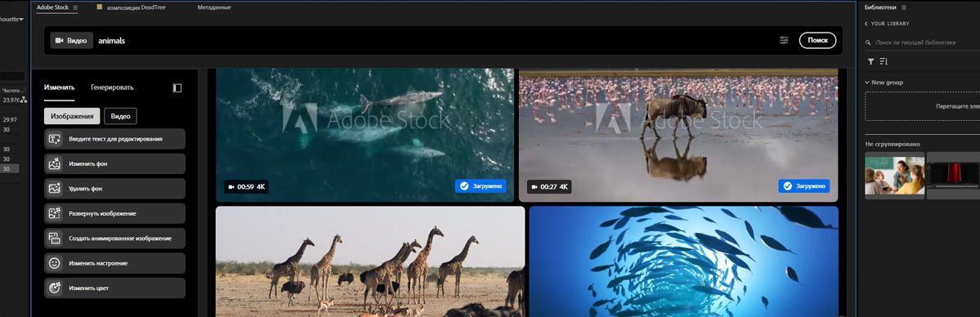Image resolution: width=980 pixels, height=317 pixels.
Task: Click the Изменить настроение button
Action: (115, 263)
